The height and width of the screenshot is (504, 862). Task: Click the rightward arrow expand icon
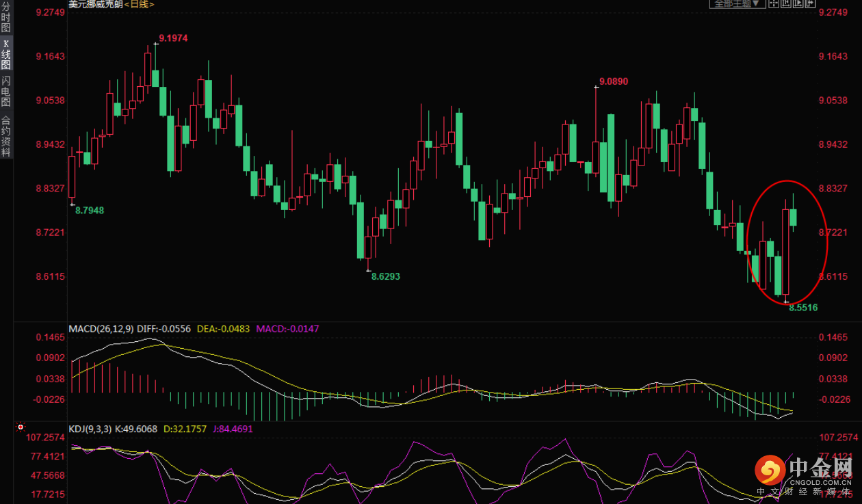coord(811,3)
